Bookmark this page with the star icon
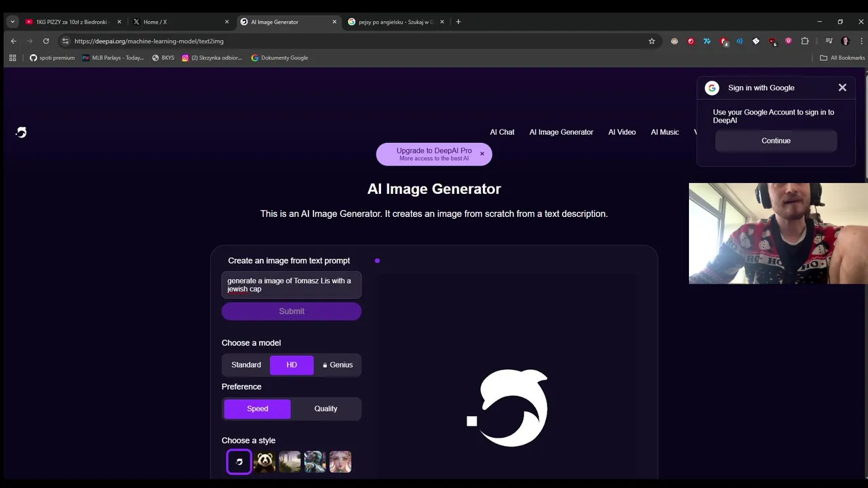Screen dimensions: 868x488 [x=652, y=41]
